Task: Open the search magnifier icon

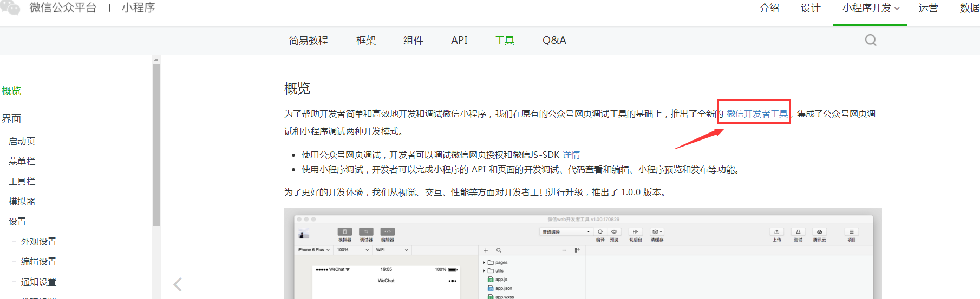Action: tap(871, 40)
